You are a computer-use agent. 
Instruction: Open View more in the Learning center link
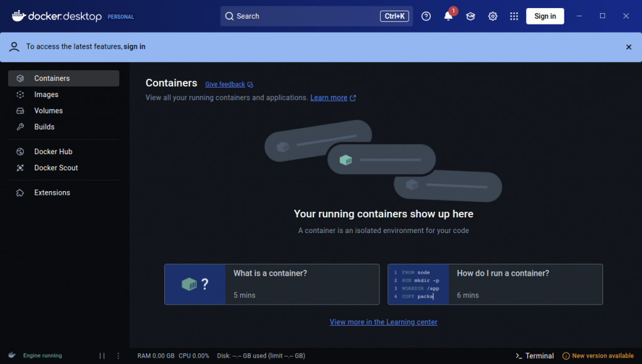(383, 322)
